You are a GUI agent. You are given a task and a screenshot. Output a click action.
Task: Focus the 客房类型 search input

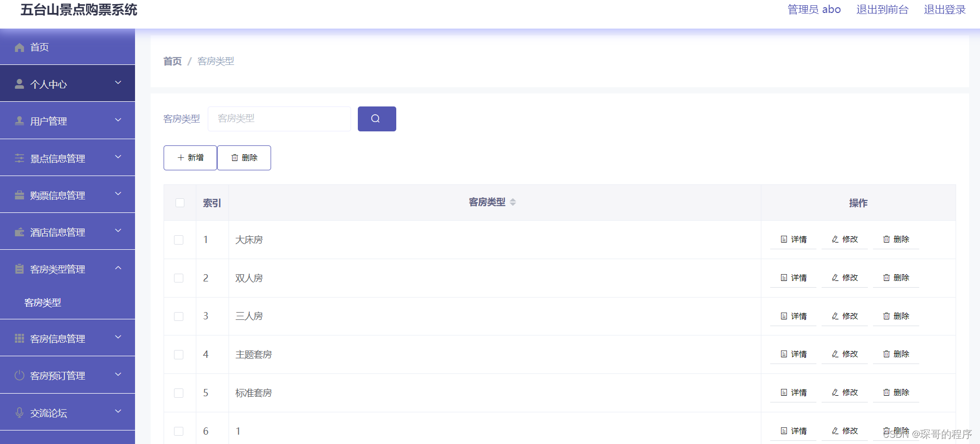pos(279,119)
